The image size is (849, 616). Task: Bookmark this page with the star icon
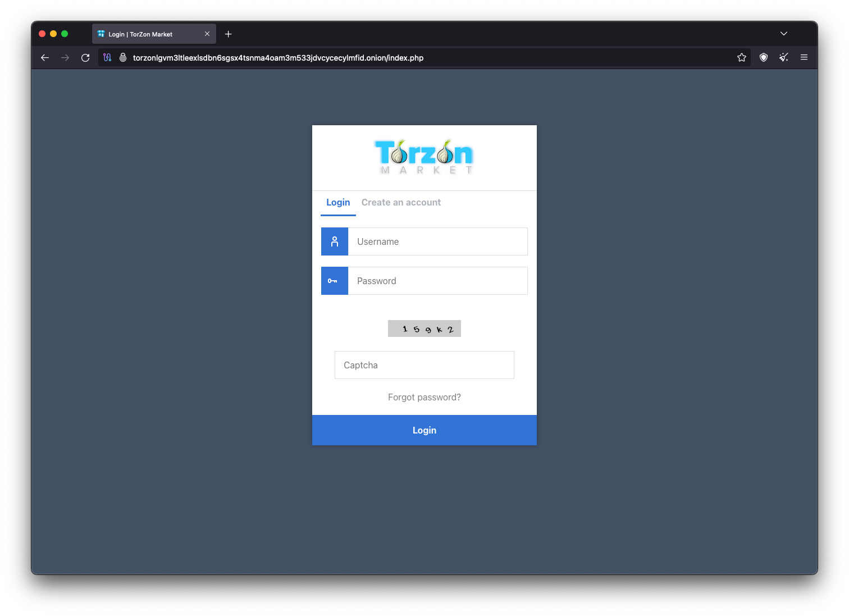coord(742,58)
